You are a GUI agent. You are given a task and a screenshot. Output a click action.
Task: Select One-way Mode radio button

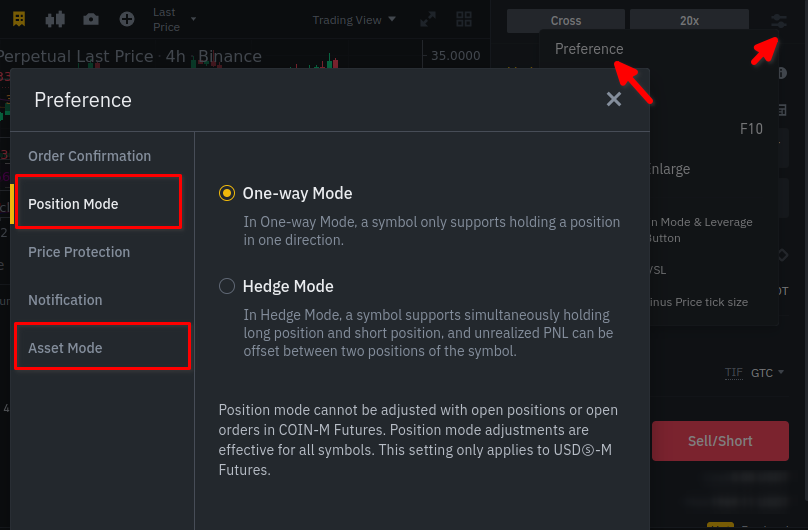pyautogui.click(x=227, y=193)
